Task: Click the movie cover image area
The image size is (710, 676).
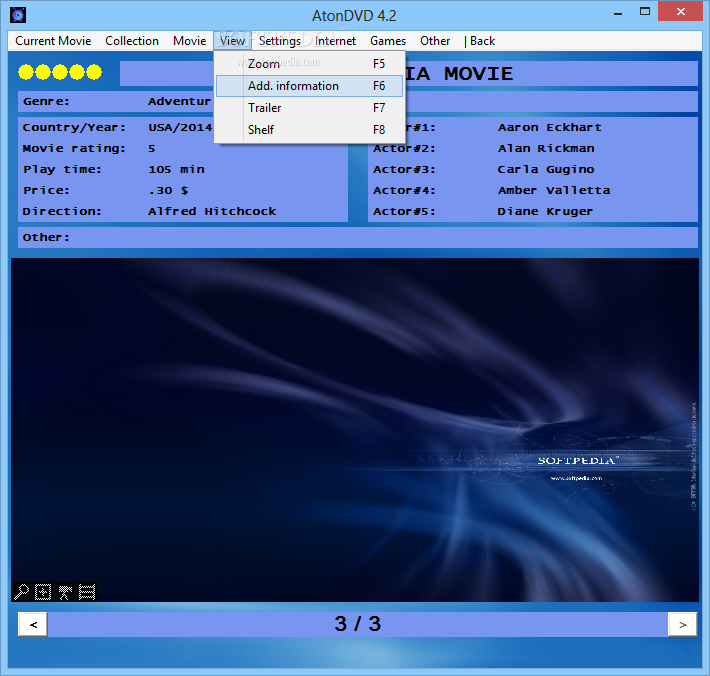Action: click(x=355, y=430)
